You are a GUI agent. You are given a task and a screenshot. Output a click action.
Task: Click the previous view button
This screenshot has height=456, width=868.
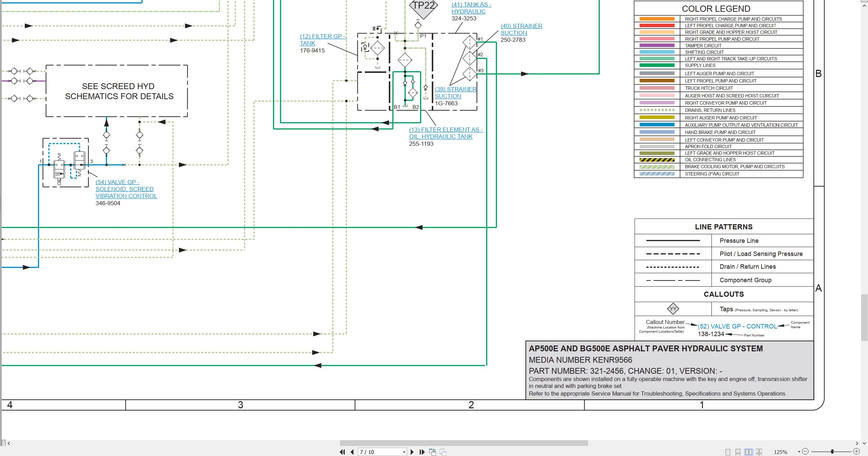pos(433,452)
